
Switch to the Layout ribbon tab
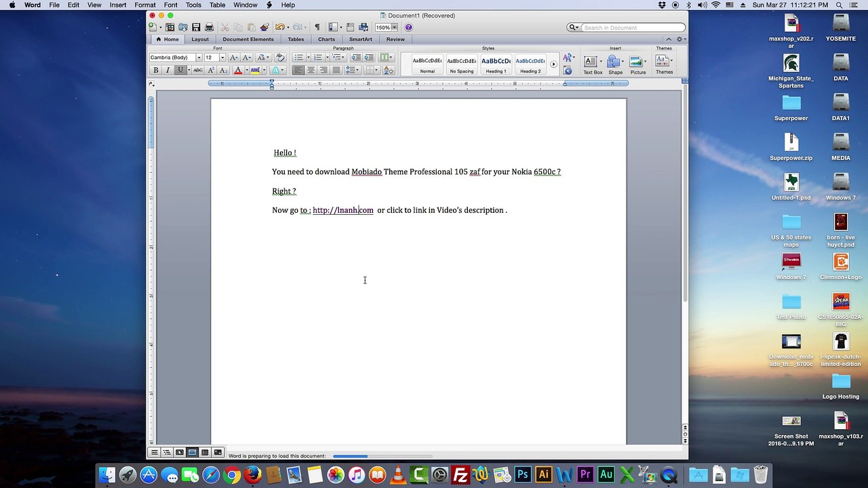point(200,39)
